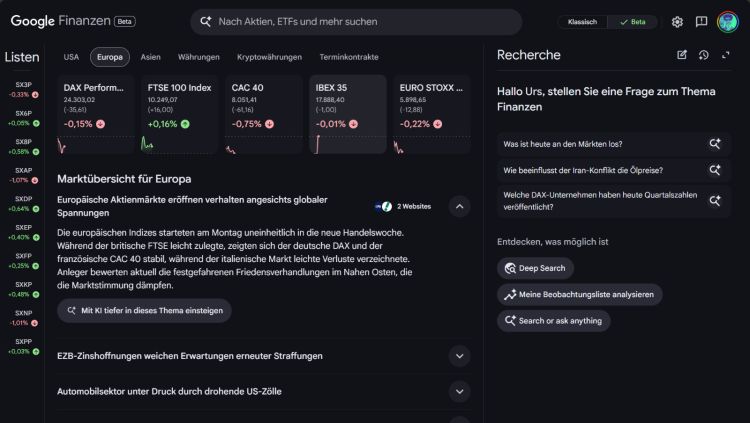Screen dimensions: 750x423
Task: Click the red down arrow on EURO STOXX card
Action: 438,124
